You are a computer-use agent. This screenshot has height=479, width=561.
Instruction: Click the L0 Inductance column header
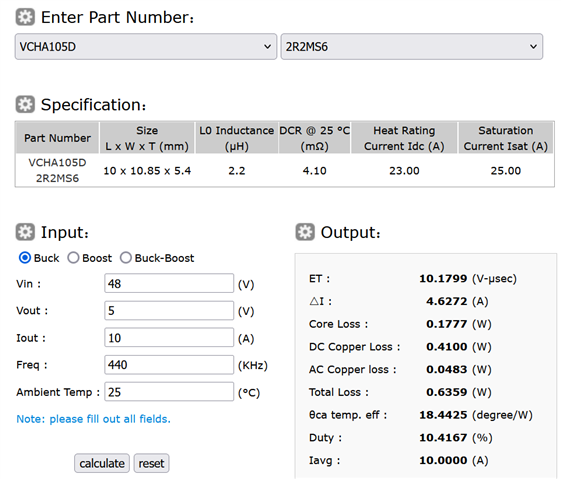point(236,138)
